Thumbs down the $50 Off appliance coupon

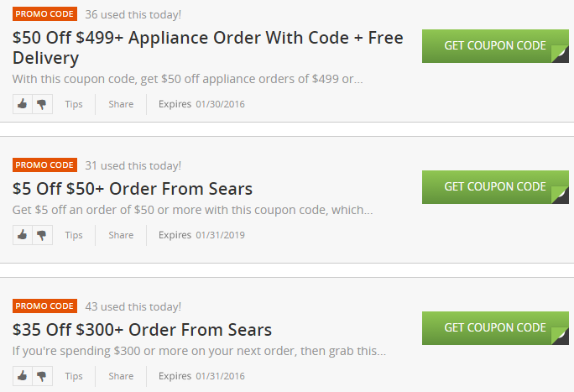pyautogui.click(x=42, y=104)
